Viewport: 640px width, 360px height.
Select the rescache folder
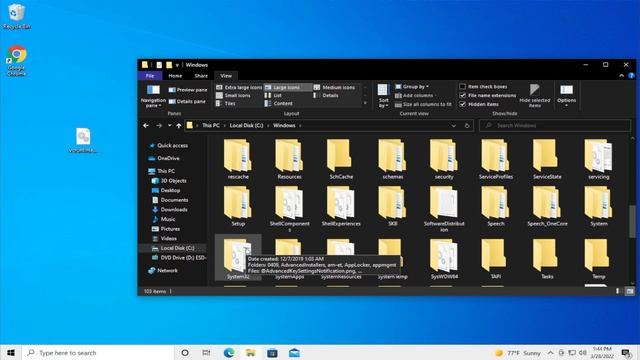238,160
